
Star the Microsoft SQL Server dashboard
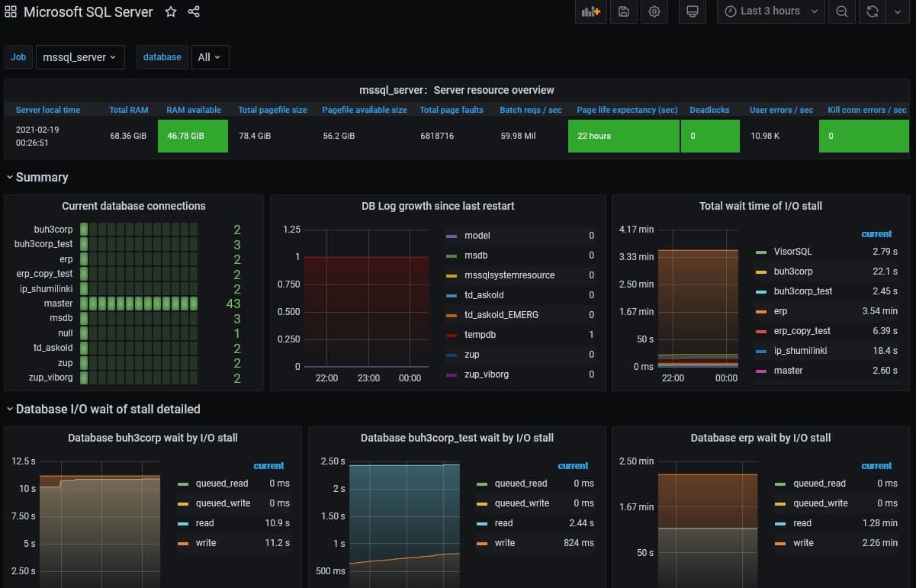[171, 11]
